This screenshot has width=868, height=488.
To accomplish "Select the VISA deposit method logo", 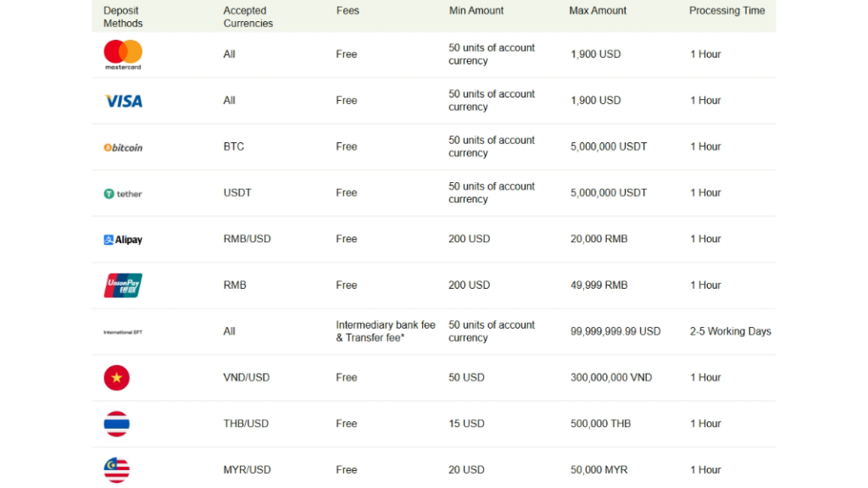I will pyautogui.click(x=123, y=101).
